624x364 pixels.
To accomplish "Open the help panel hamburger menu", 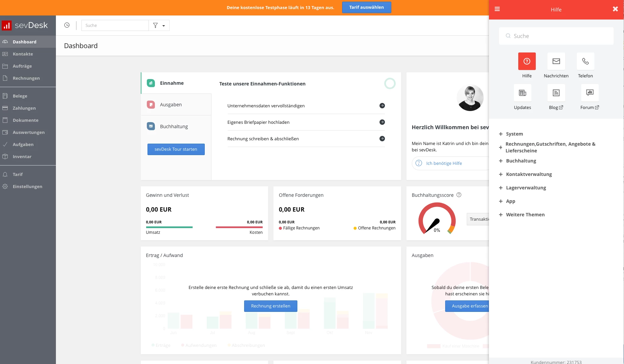I will 497,9.
